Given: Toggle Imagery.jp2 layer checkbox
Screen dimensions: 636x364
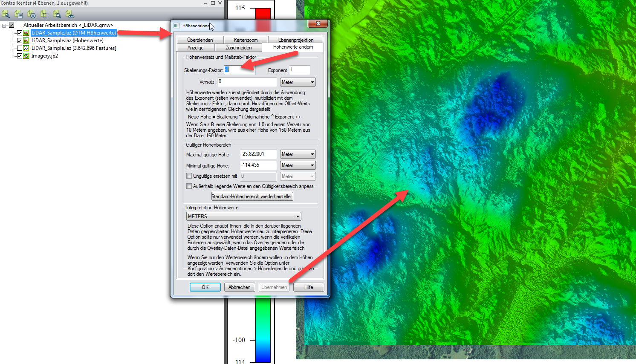Looking at the screenshot, I should 20,56.
